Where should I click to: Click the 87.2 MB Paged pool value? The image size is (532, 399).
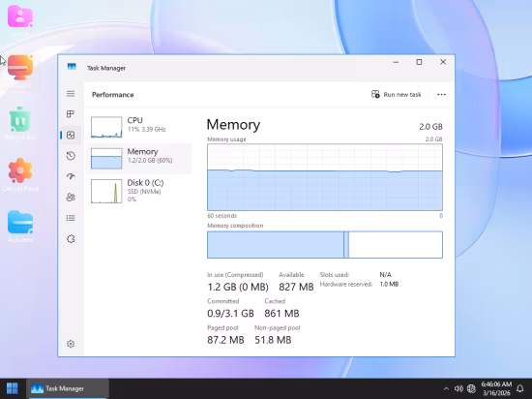click(225, 340)
